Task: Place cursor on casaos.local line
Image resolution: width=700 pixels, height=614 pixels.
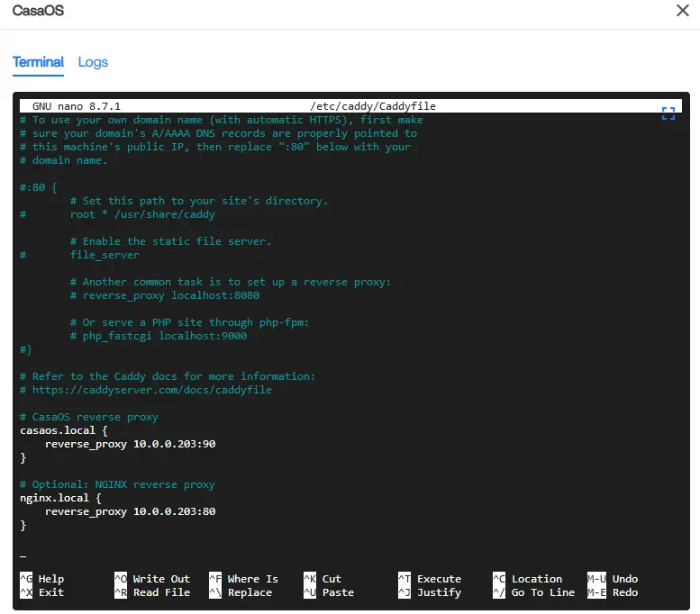Action: click(x=64, y=430)
